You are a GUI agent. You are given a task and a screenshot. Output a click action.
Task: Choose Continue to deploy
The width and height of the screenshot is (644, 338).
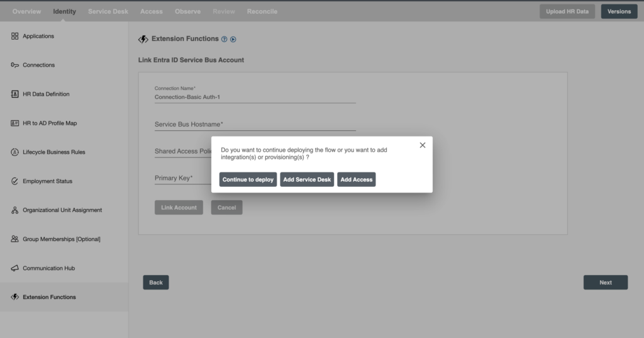click(248, 179)
